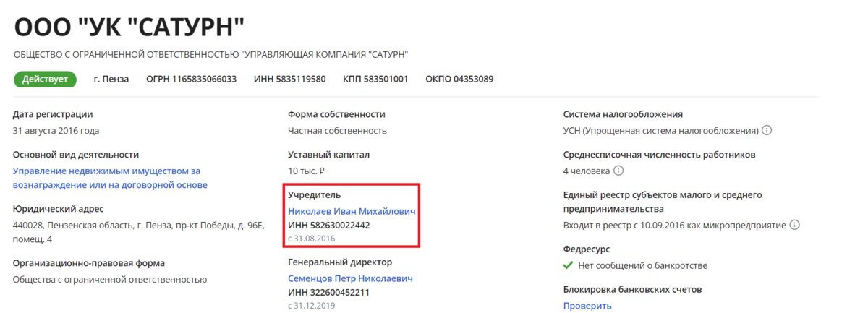Click founder ИНН 582630022442

[x=329, y=226]
